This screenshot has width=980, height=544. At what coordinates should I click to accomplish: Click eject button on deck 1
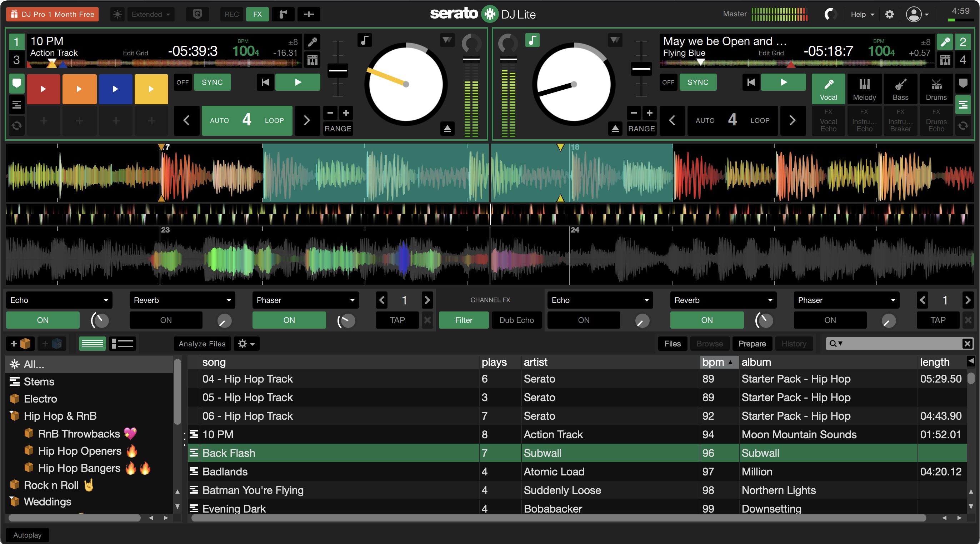pos(447,129)
